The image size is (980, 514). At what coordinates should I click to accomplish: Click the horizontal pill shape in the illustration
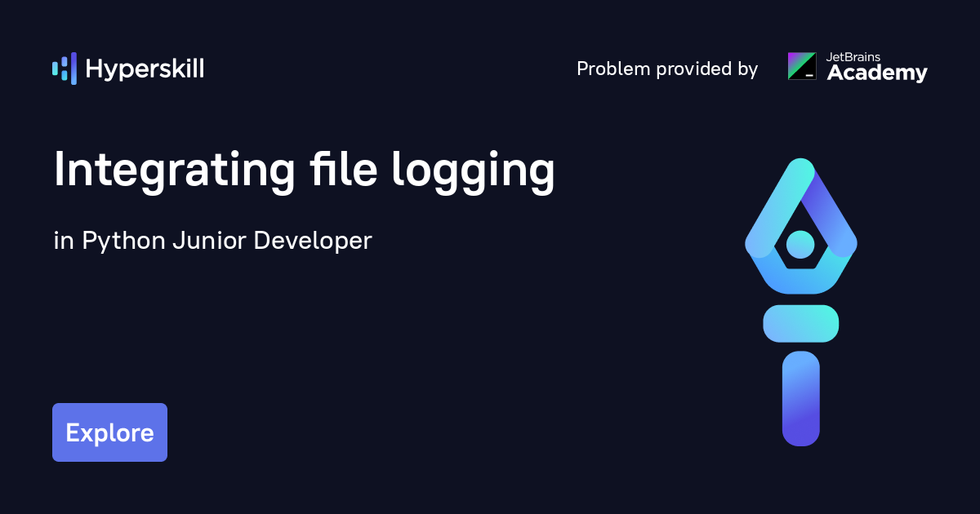pos(800,323)
